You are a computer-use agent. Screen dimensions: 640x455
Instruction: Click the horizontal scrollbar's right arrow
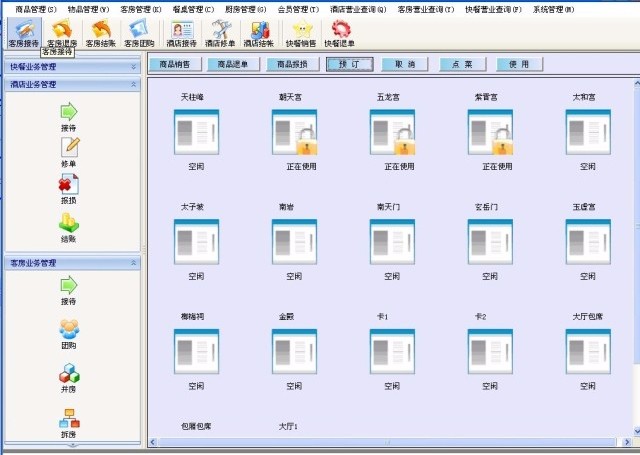(627, 442)
